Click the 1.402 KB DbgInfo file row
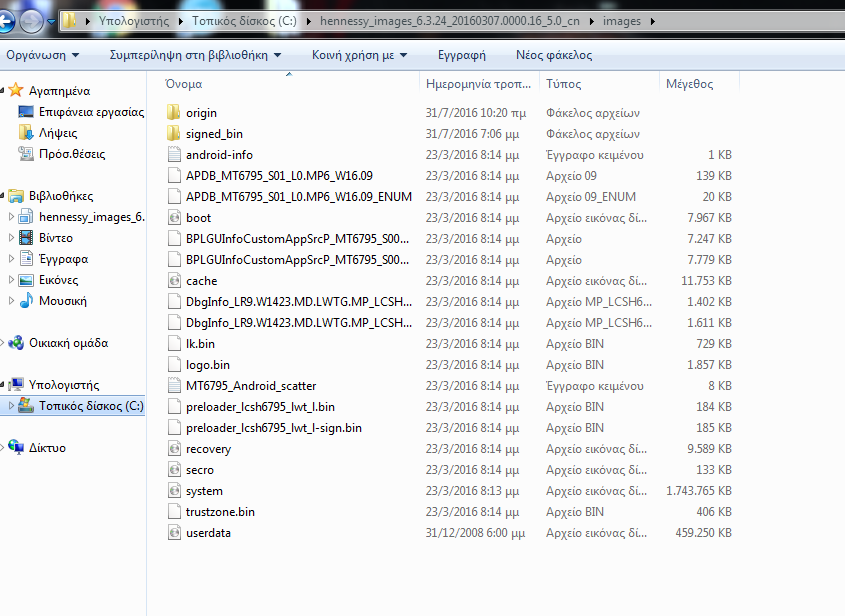 click(x=450, y=302)
